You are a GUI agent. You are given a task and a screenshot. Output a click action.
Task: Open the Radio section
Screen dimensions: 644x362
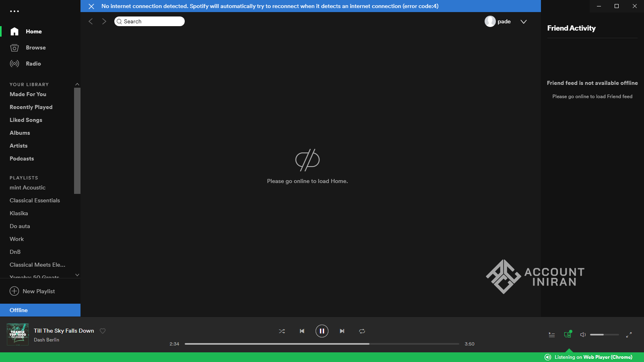pos(33,64)
